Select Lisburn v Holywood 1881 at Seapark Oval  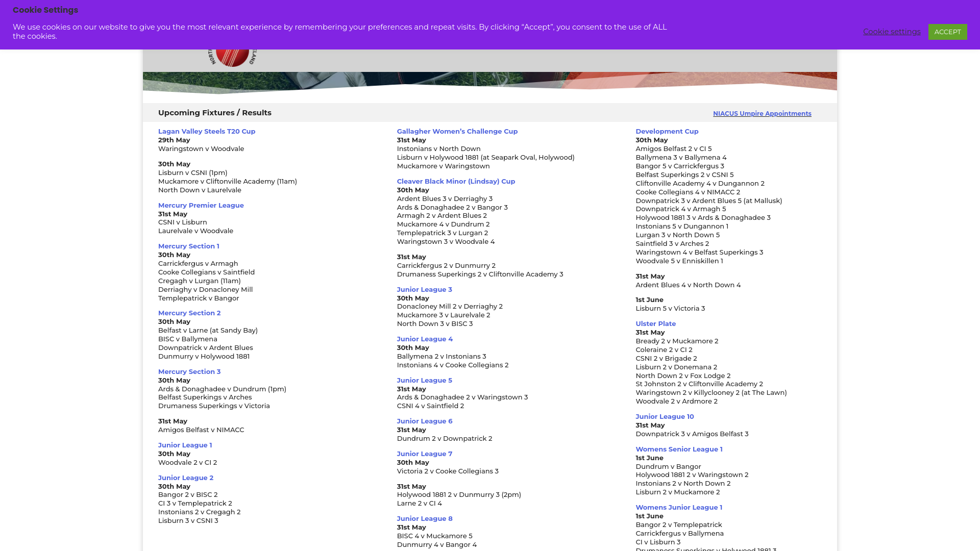[486, 157]
